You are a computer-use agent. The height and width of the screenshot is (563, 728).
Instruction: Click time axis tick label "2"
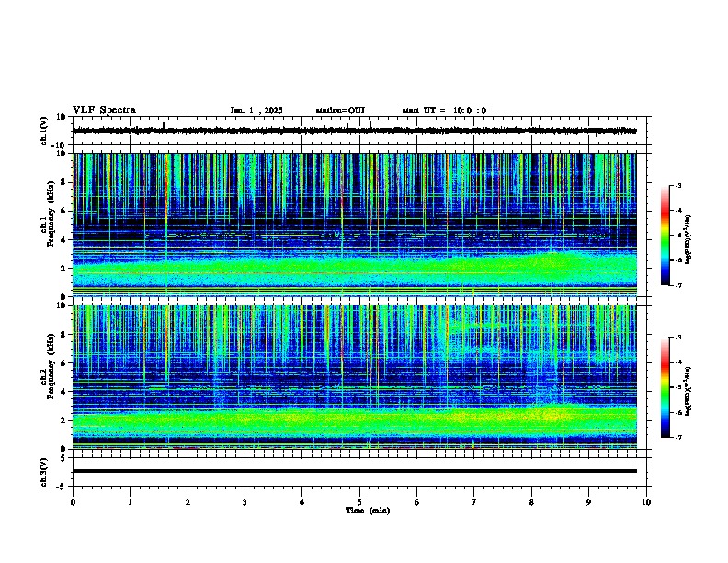click(188, 502)
